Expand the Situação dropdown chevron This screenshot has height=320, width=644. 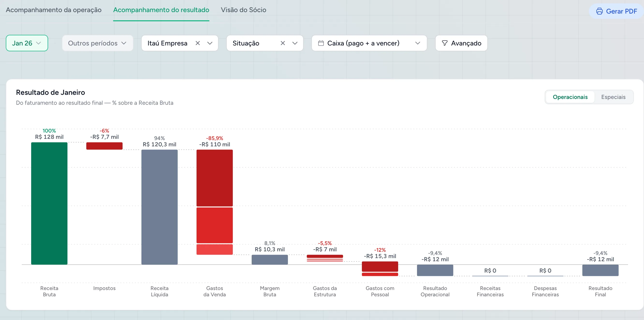click(295, 43)
